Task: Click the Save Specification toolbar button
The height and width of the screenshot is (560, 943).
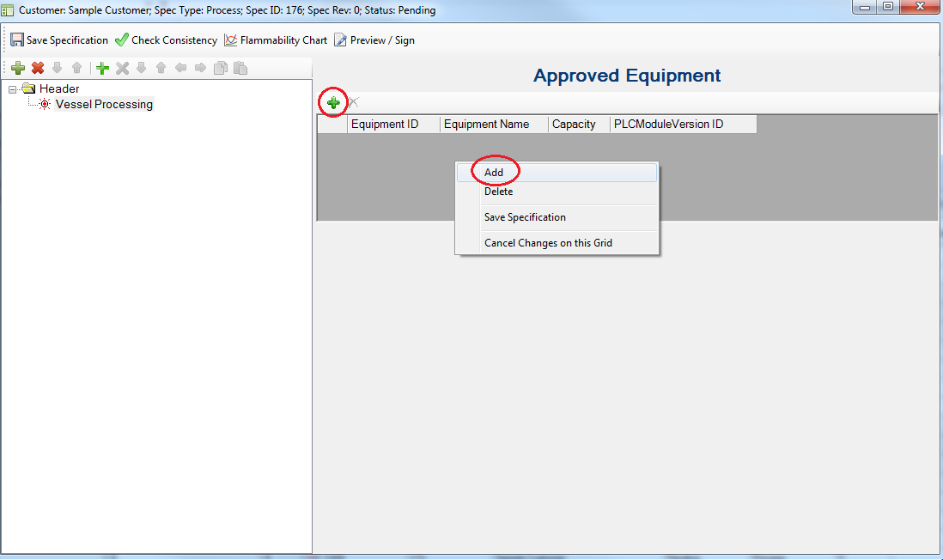Action: point(59,40)
